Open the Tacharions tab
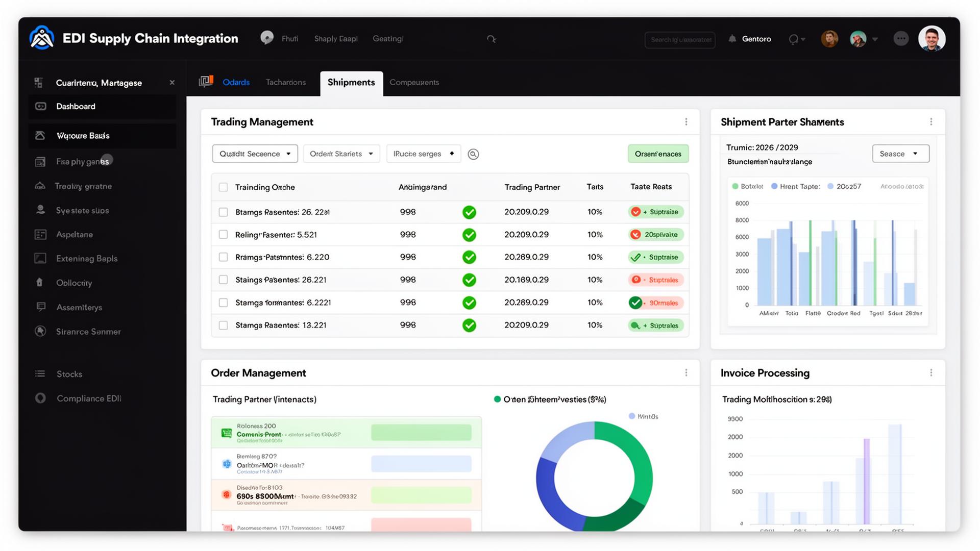 click(x=286, y=82)
